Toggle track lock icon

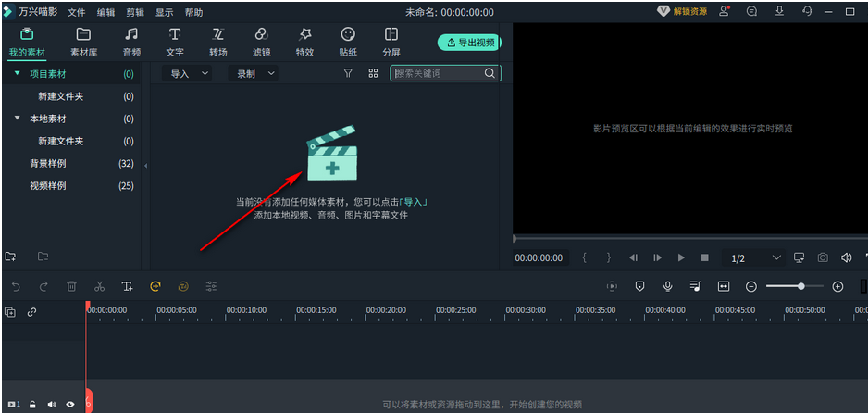pos(32,404)
